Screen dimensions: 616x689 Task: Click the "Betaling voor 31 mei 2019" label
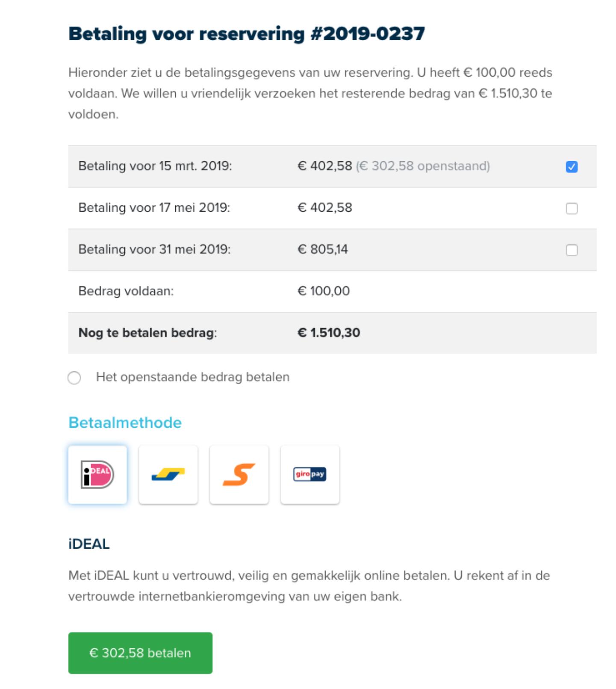(x=154, y=249)
